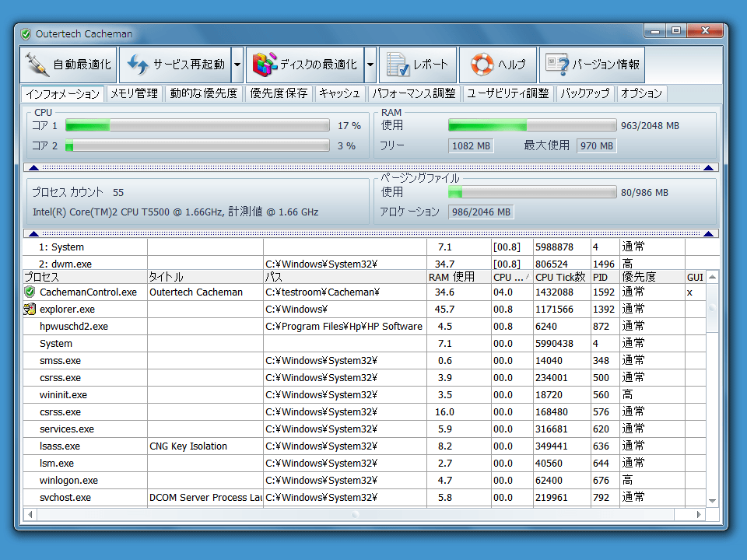This screenshot has width=747, height=560.
Task: Switch to the インフォメーション tab
Action: [62, 94]
